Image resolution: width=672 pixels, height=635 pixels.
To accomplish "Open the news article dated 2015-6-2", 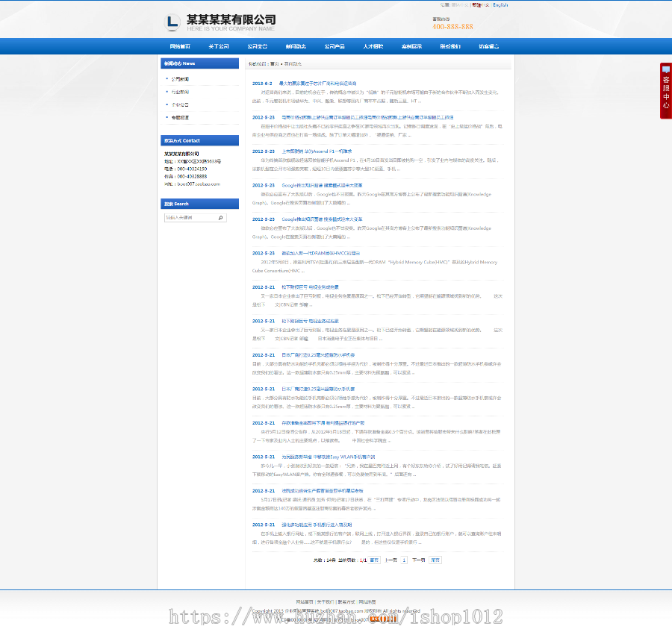I will pyautogui.click(x=317, y=84).
